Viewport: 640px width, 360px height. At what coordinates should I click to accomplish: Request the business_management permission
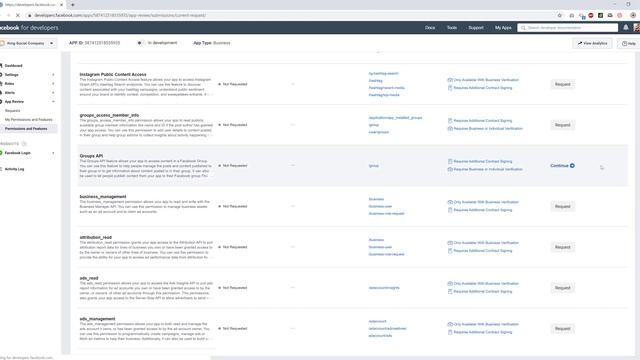pyautogui.click(x=562, y=207)
